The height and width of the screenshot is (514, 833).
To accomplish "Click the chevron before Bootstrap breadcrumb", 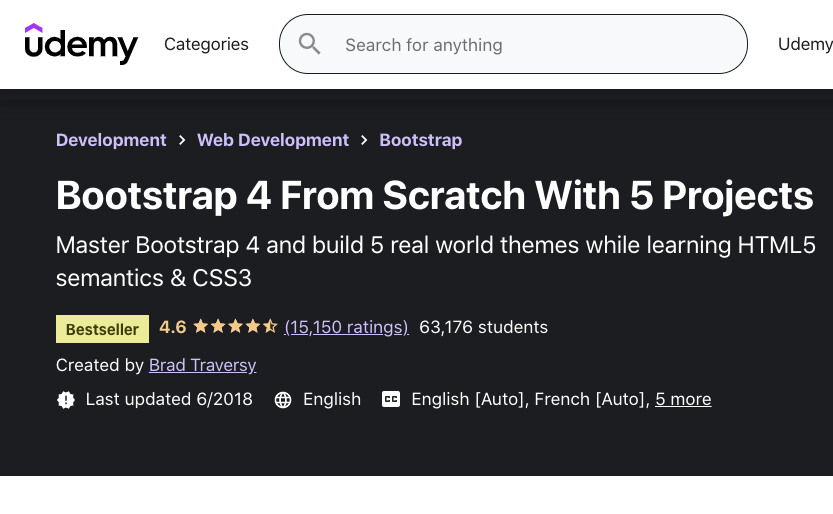I will click(364, 140).
